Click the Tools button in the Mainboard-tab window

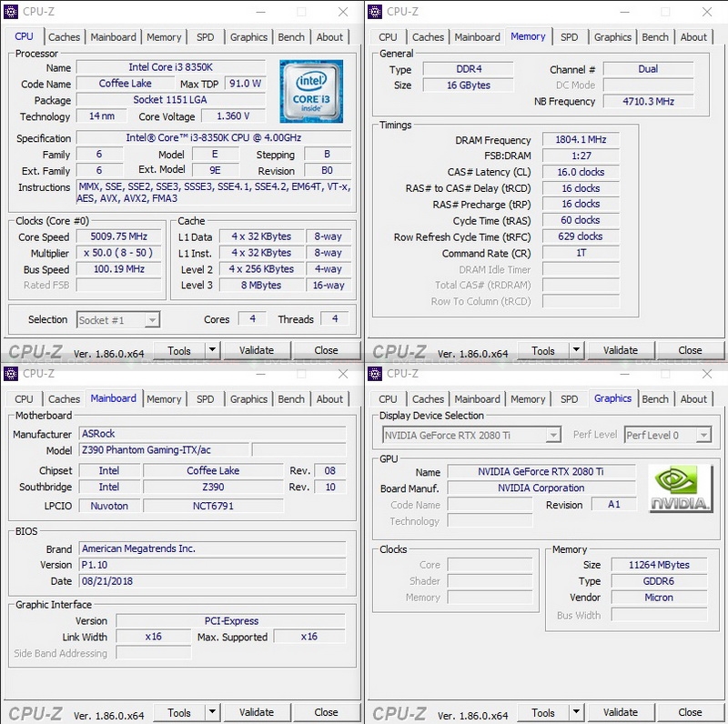coord(179,712)
